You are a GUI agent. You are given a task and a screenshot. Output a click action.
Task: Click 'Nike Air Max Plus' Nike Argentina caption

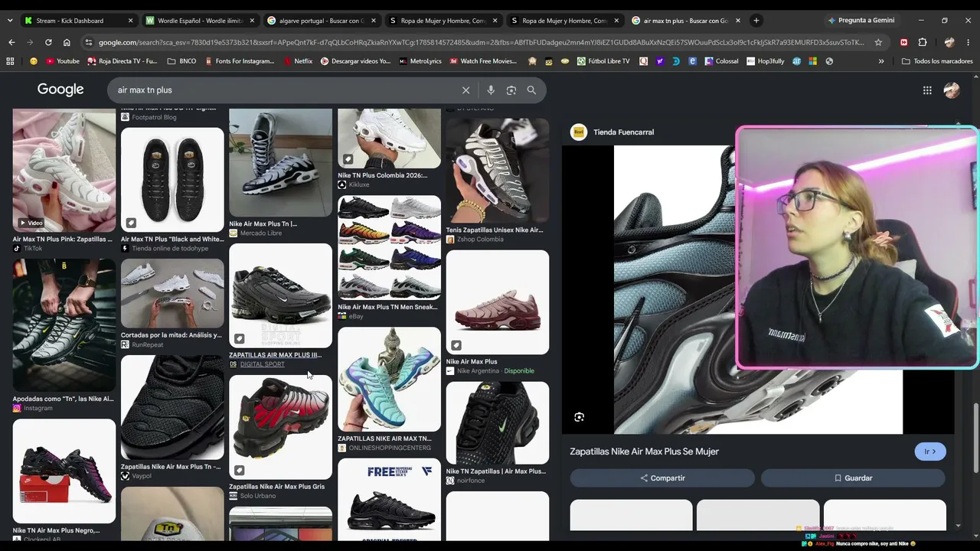472,362
